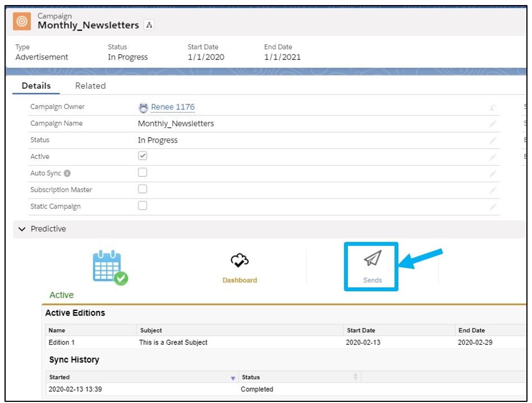
Task: Click pencil edit icon for Campaign Name
Action: (x=492, y=123)
